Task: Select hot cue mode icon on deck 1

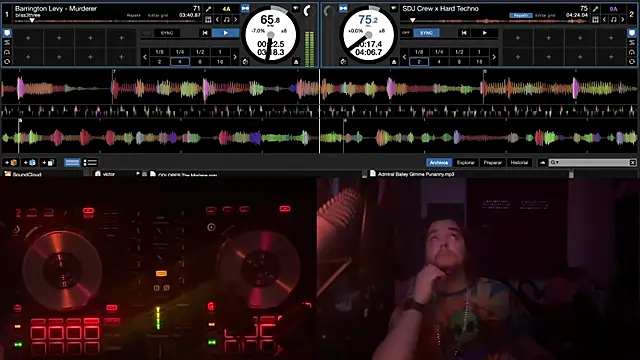Action: click(7, 33)
